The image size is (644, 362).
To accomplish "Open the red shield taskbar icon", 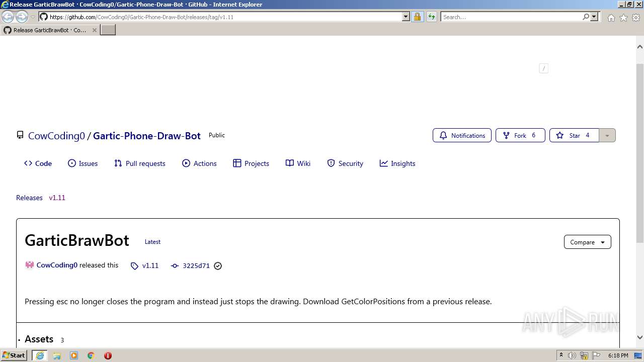I will point(108,355).
